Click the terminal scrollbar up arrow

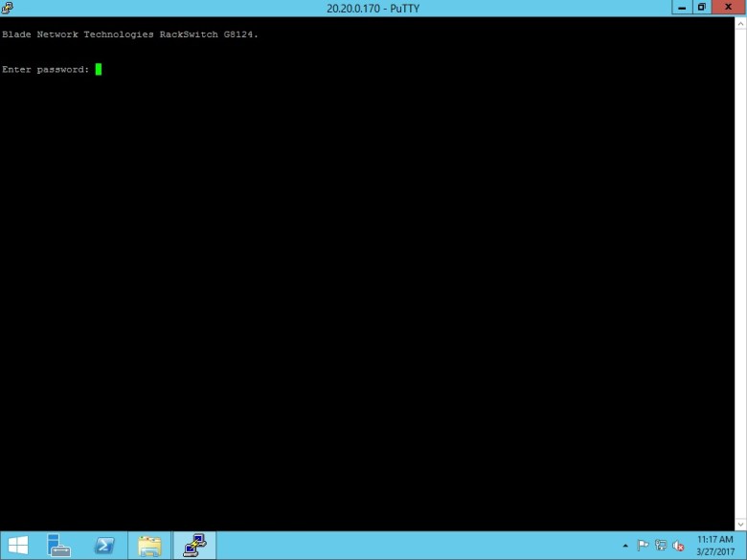point(741,22)
